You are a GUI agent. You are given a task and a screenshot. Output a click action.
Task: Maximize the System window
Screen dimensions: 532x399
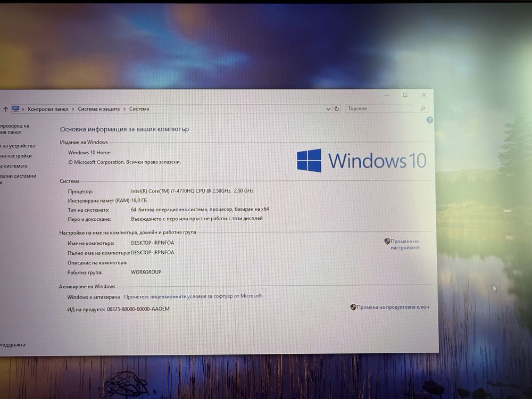(x=405, y=95)
